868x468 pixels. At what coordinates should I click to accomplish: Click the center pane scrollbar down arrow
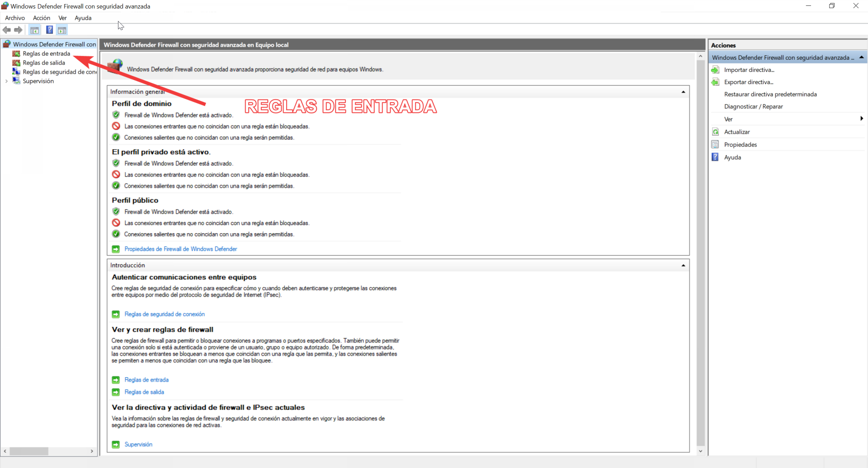click(700, 451)
